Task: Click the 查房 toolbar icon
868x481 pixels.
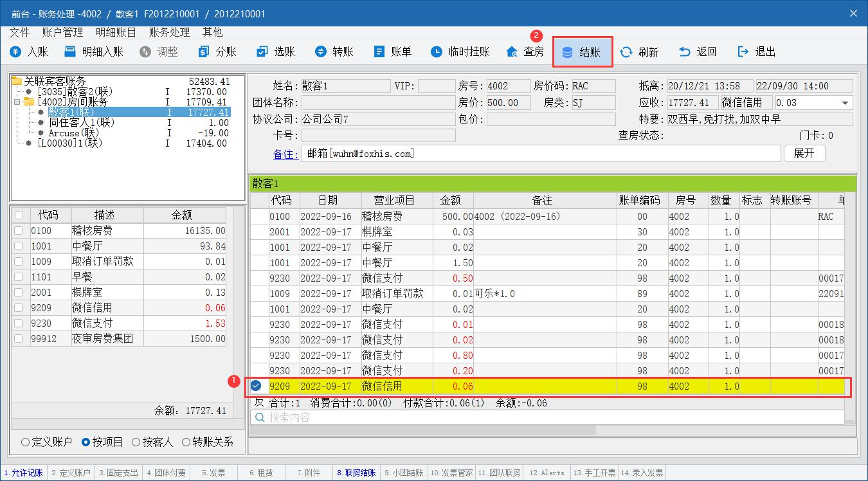Action: click(x=512, y=52)
